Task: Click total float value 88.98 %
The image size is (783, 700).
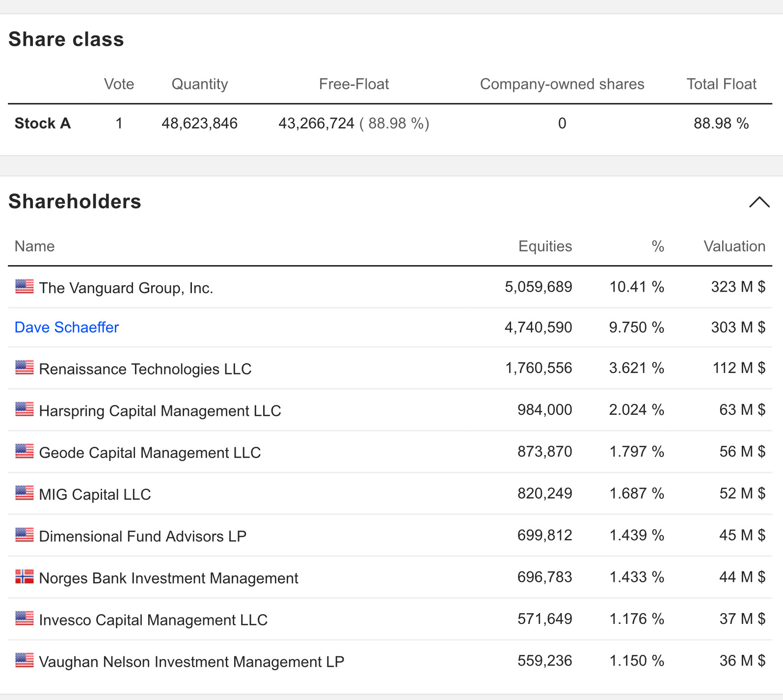Action: [x=721, y=123]
